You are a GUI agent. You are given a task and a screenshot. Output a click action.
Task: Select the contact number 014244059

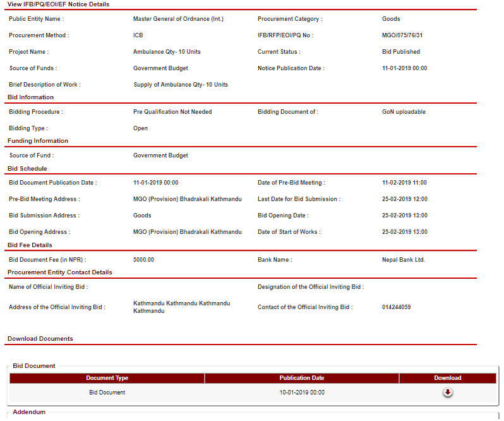[x=396, y=307]
